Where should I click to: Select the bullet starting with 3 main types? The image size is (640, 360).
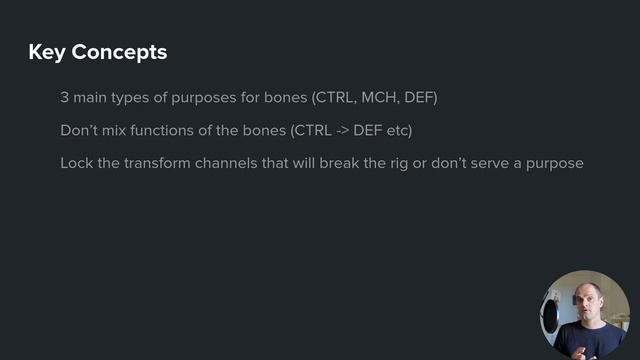pos(249,98)
